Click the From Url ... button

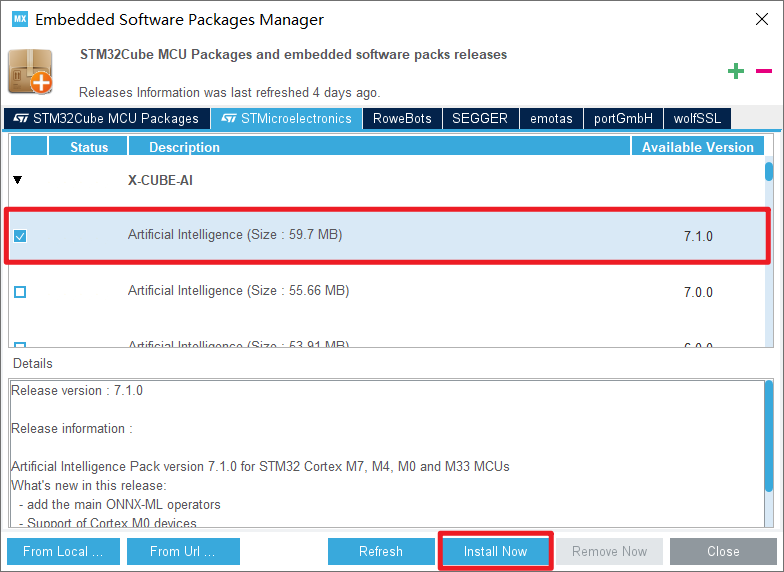[x=184, y=551]
